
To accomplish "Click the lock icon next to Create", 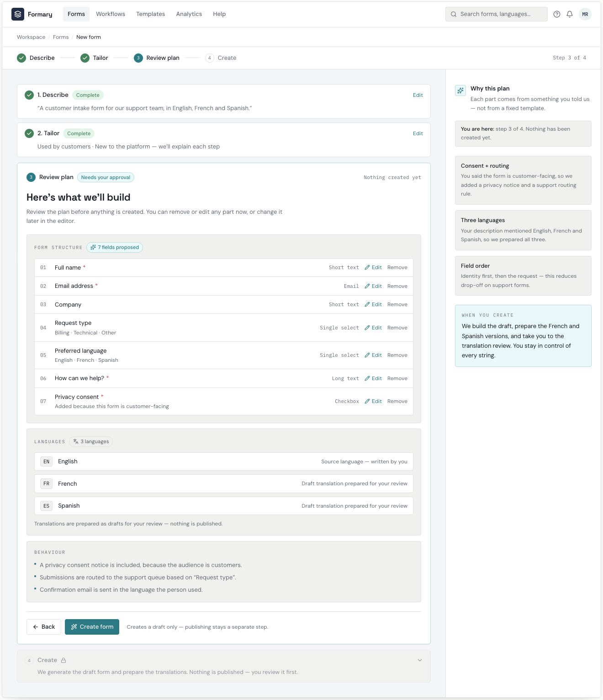I will click(63, 660).
